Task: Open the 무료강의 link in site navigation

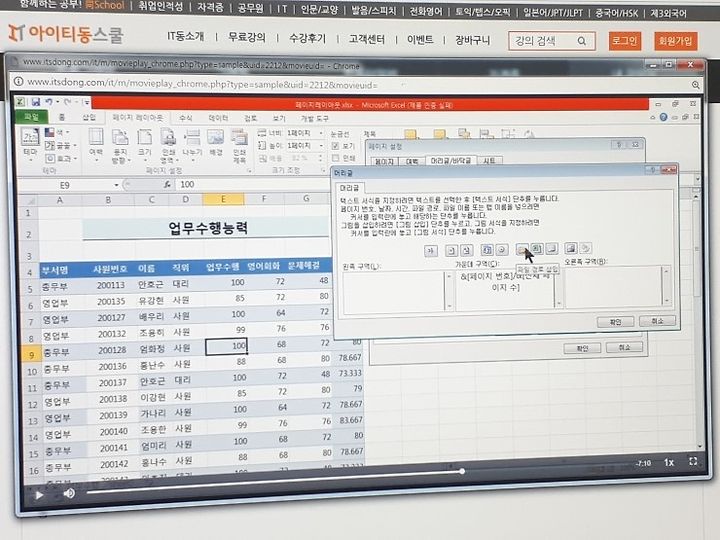Action: [x=247, y=37]
